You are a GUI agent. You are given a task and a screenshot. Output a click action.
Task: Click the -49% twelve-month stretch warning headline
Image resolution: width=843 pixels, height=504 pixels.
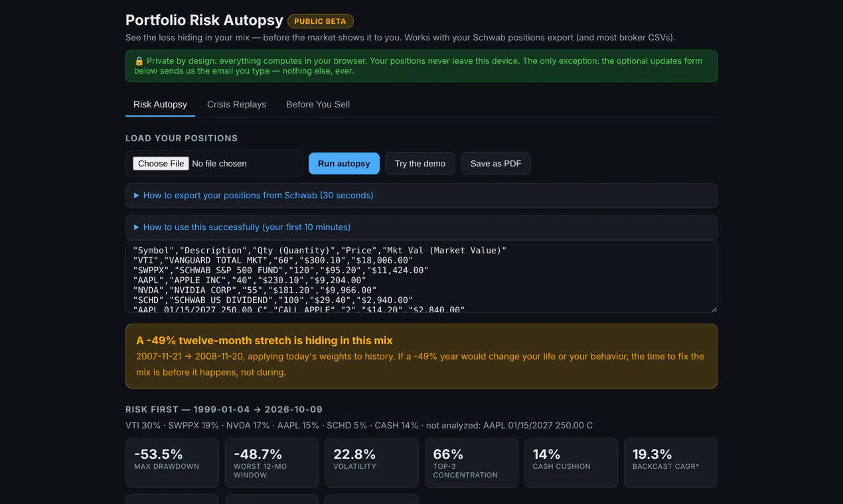coord(264,340)
